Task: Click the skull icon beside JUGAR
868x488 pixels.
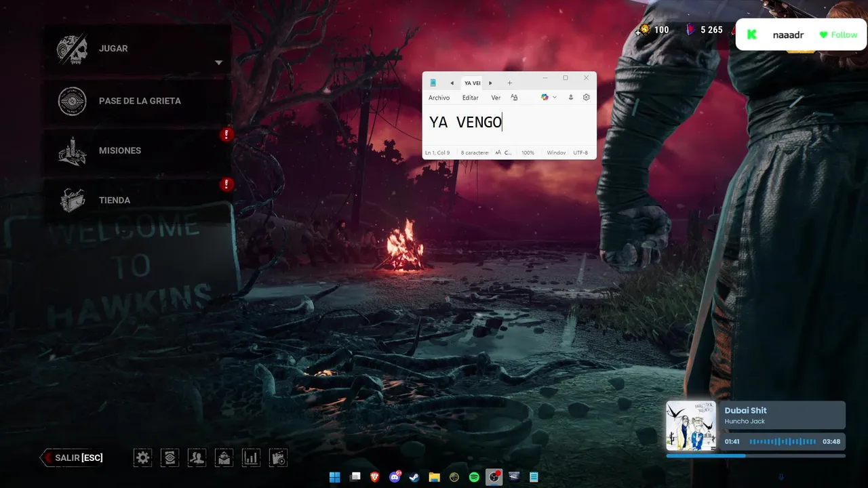Action: (x=72, y=49)
